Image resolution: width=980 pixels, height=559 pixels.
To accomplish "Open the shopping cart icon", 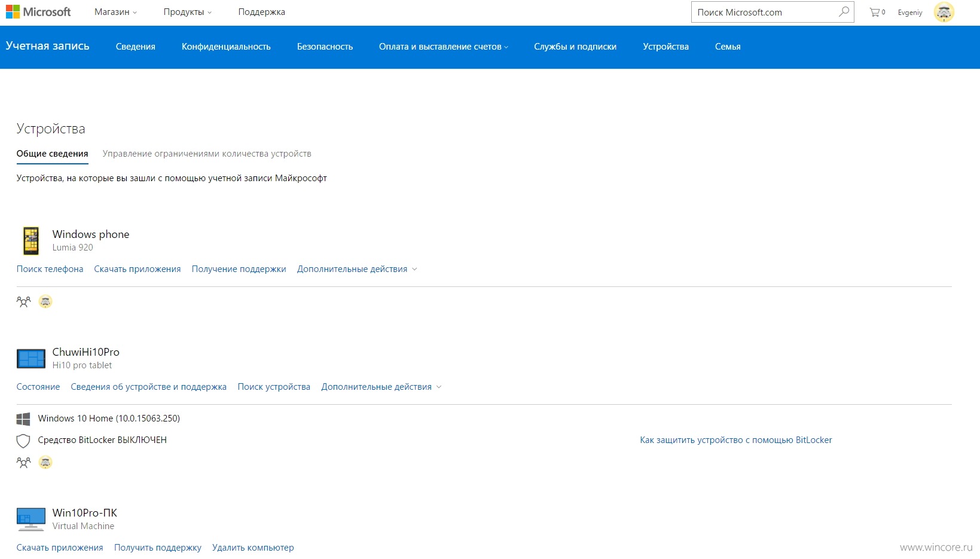I will 877,12.
